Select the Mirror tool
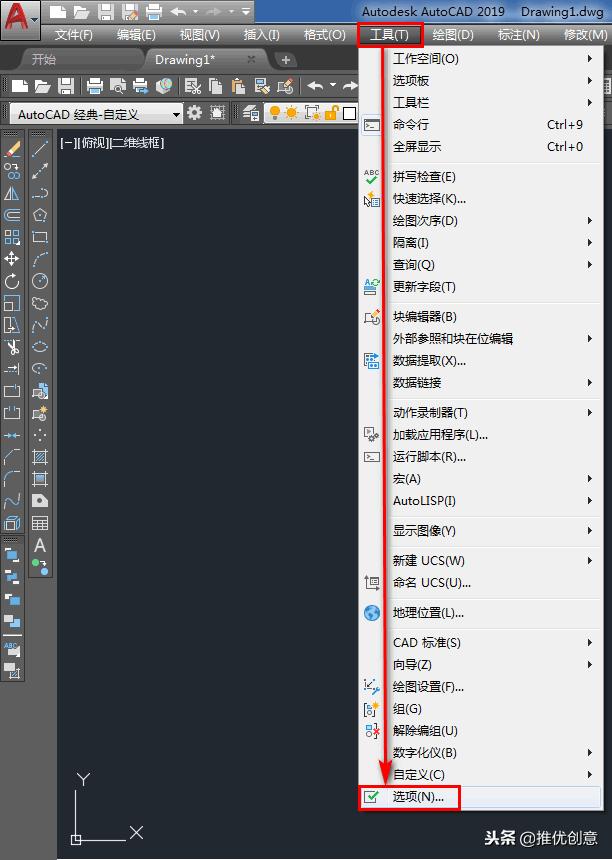 click(x=12, y=193)
